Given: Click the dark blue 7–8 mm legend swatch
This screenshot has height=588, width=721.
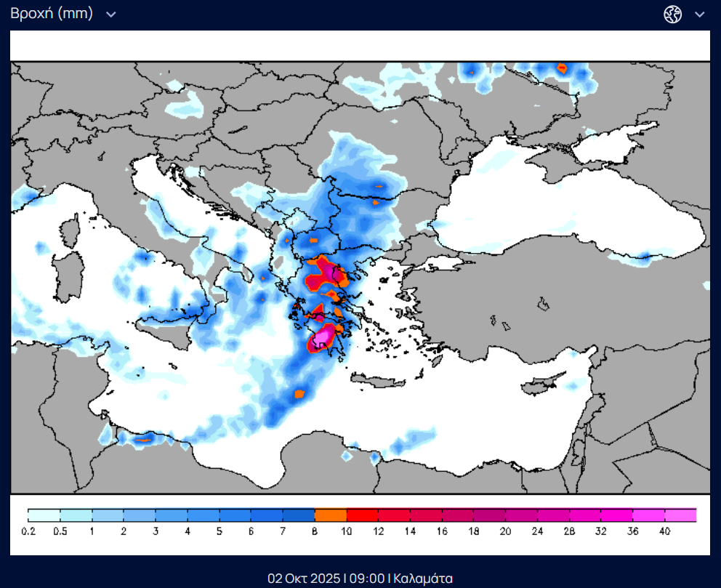Looking at the screenshot, I should (299, 515).
